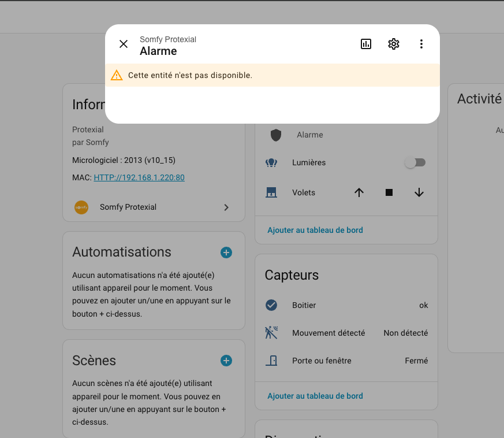Open the history chart icon in dialog
The height and width of the screenshot is (438, 504).
[x=366, y=44]
